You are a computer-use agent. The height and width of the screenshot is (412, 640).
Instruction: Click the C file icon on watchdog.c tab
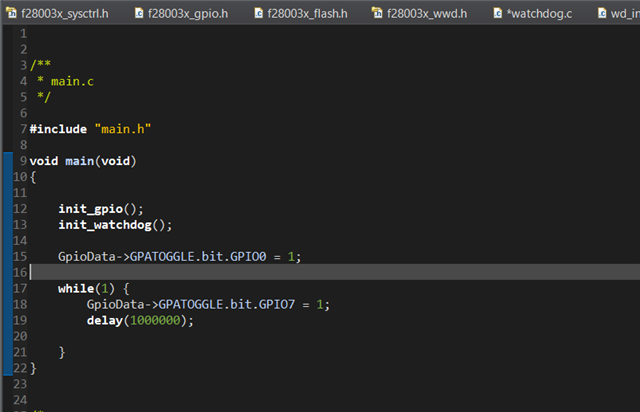[x=497, y=14]
